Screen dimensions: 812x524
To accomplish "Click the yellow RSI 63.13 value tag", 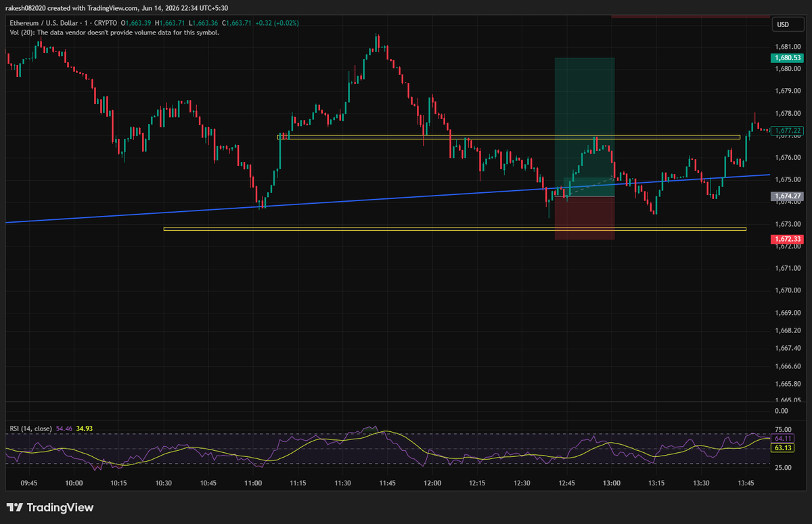I will coord(783,447).
